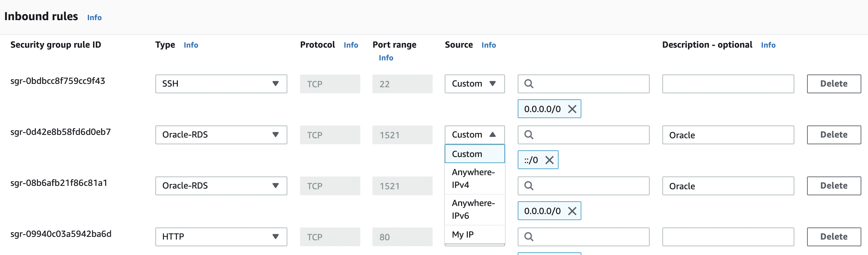This screenshot has width=868, height=255.
Task: Delete rule sgr-08b6afb21f86c81a1
Action: point(834,186)
